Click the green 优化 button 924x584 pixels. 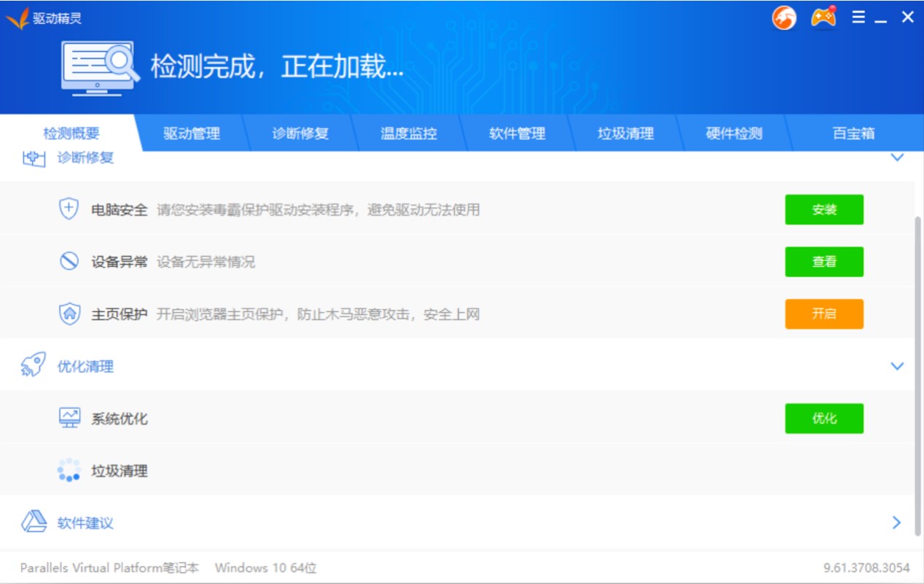point(824,418)
